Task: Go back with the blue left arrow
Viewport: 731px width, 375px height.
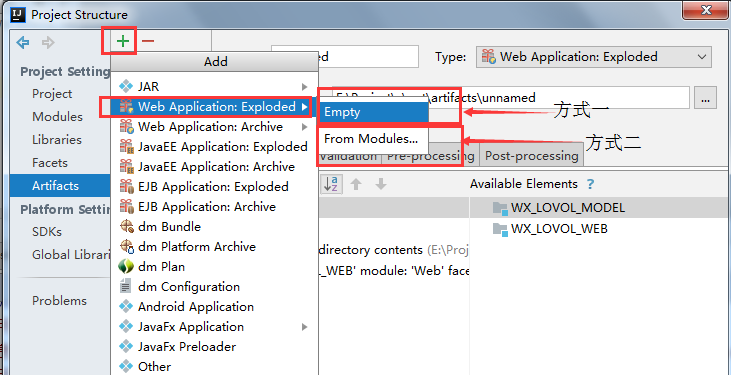Action: tap(23, 43)
